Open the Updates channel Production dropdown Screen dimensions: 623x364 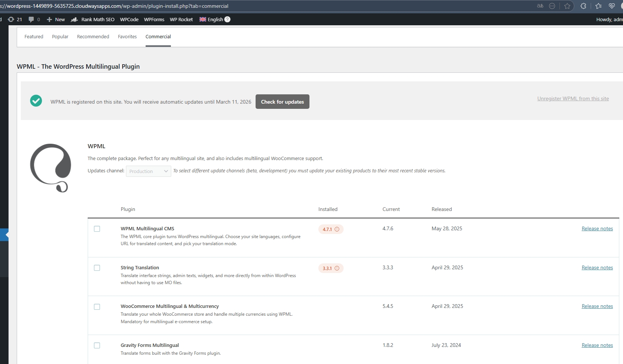coord(149,171)
